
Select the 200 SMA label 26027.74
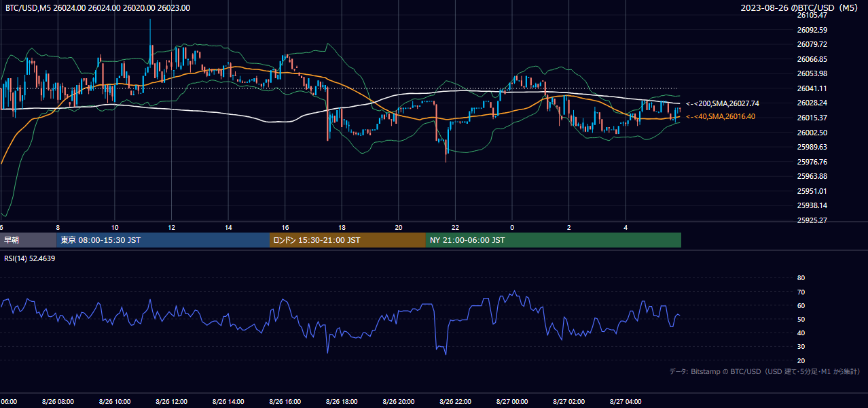click(x=723, y=103)
